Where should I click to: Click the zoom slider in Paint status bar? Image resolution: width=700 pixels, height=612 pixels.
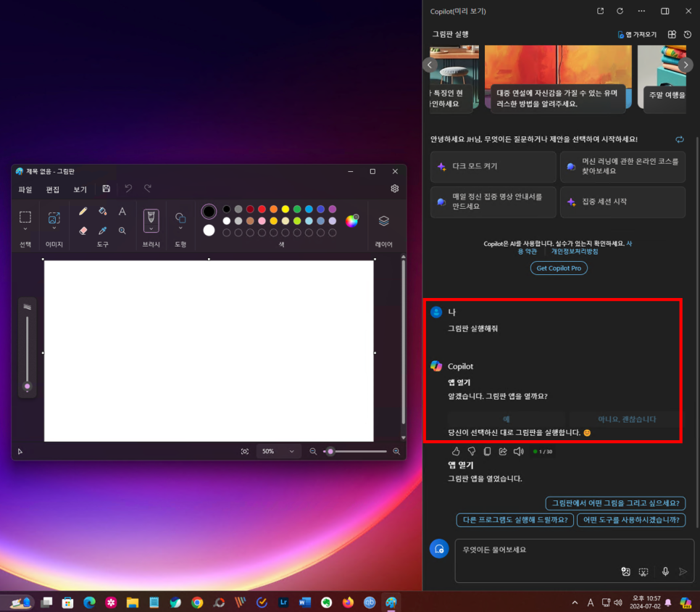click(x=355, y=452)
